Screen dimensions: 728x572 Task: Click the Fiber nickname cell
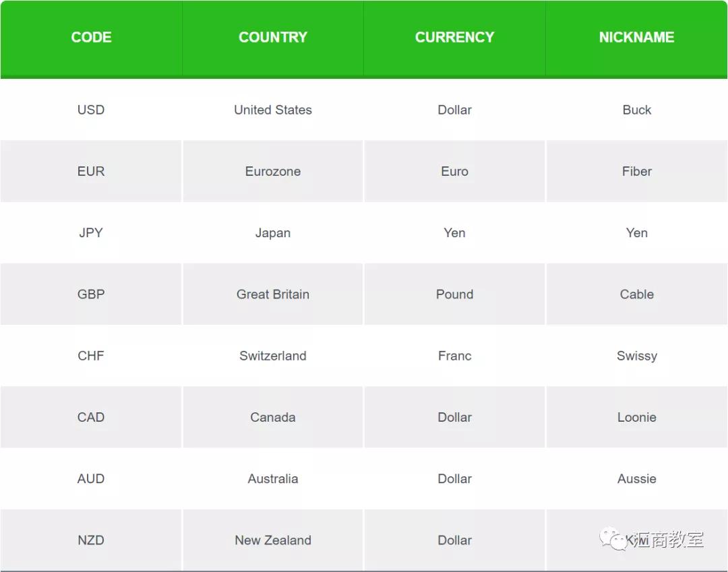[x=636, y=171]
